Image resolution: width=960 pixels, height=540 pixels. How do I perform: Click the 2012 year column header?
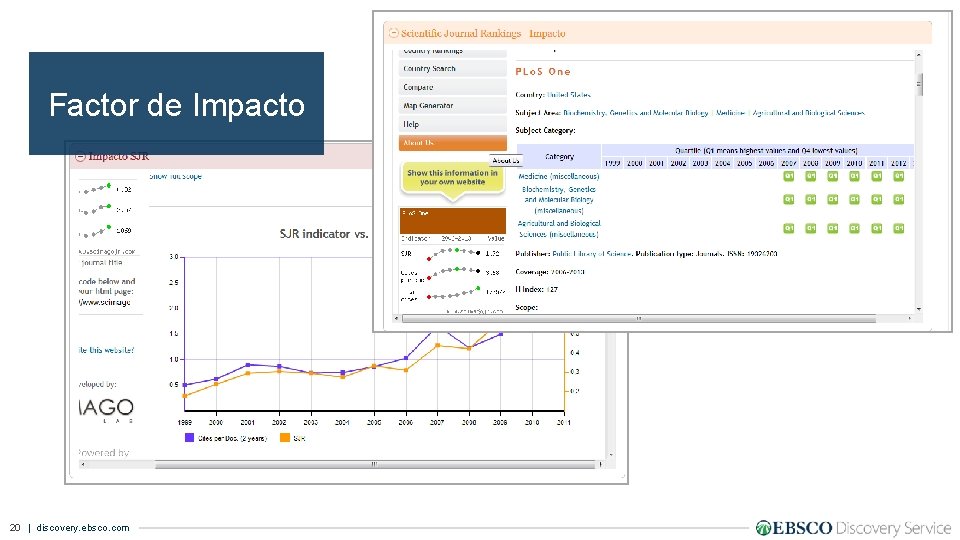899,163
